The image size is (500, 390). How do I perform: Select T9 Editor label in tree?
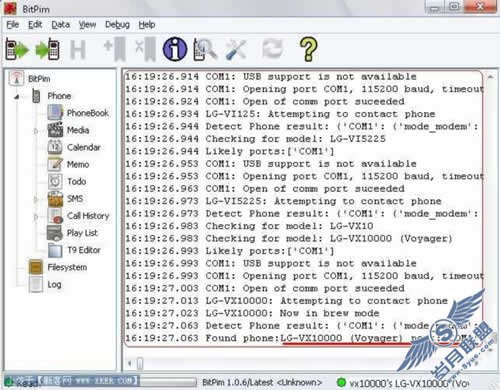tap(84, 250)
